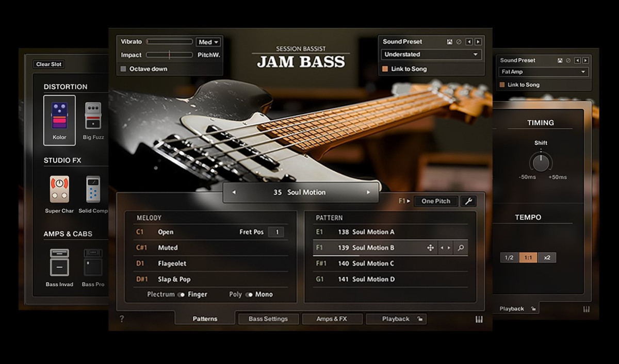Open the Bass Settings tab
The width and height of the screenshot is (619, 364).
pyautogui.click(x=268, y=319)
